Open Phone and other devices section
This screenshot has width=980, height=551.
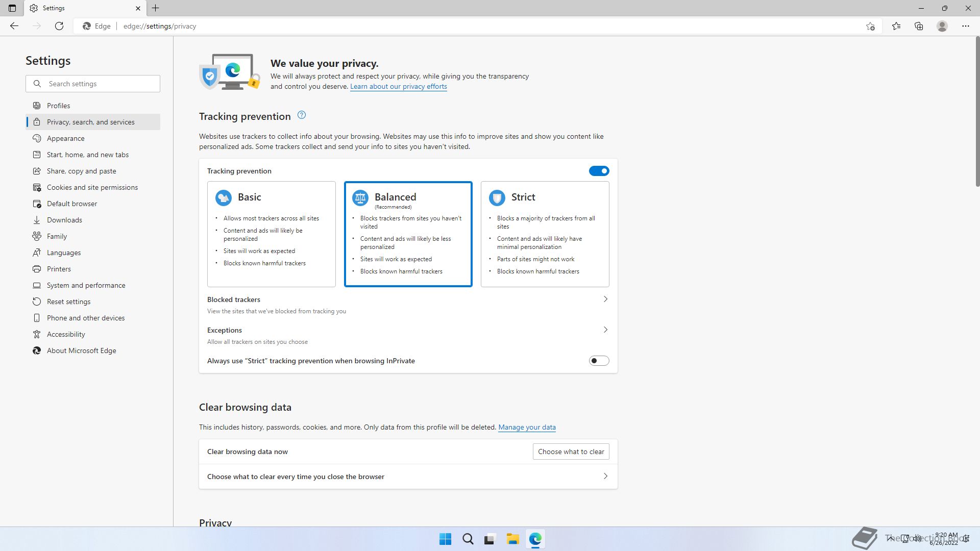[93, 318]
